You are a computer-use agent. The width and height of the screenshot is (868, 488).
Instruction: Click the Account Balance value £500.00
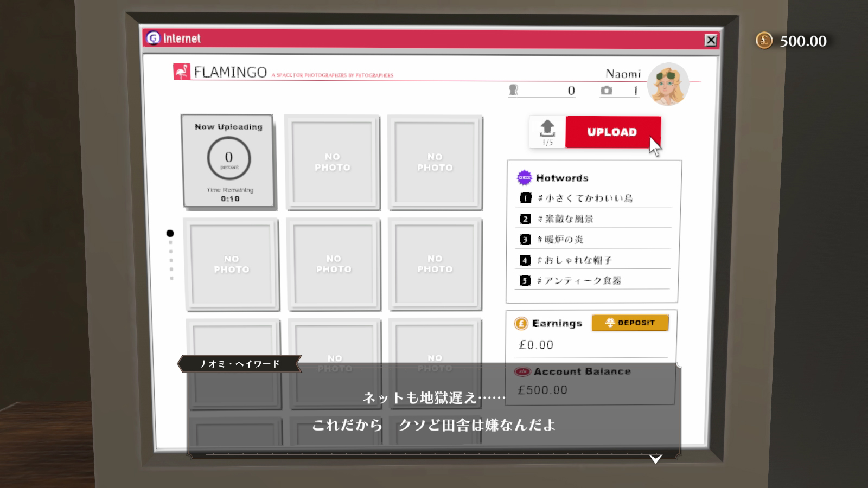coord(542,390)
